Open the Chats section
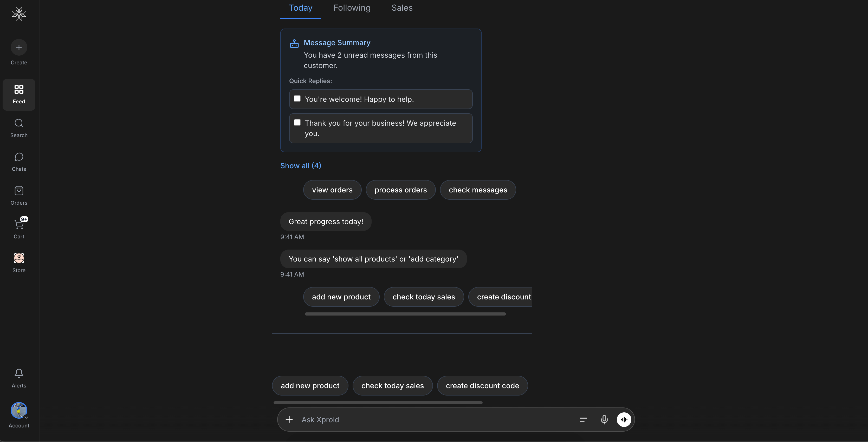 pos(18,162)
